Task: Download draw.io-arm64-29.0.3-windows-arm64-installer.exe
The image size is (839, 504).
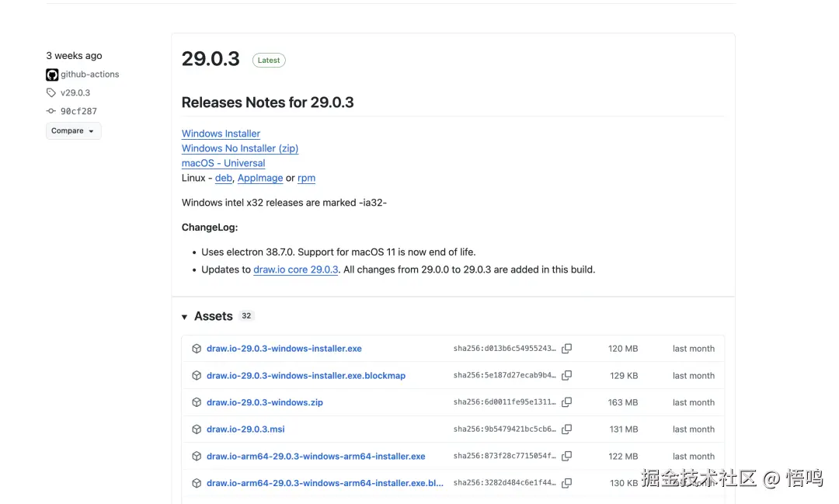Action: click(x=315, y=457)
